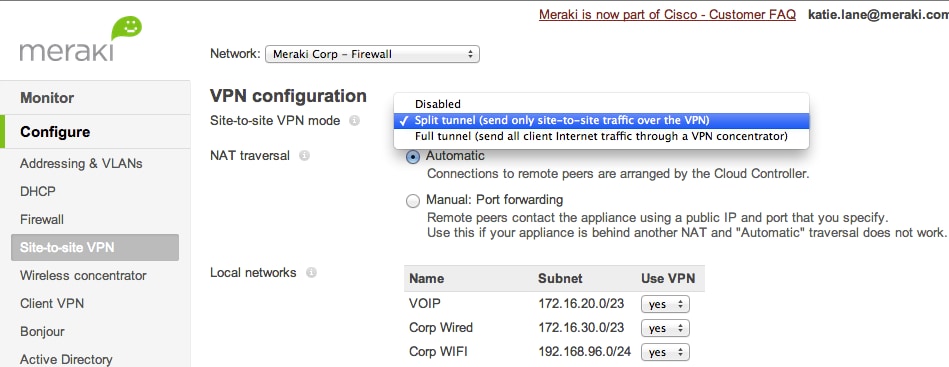The image size is (949, 367).
Task: Open info icon next to Site-to-site VPN mode
Action: click(355, 121)
